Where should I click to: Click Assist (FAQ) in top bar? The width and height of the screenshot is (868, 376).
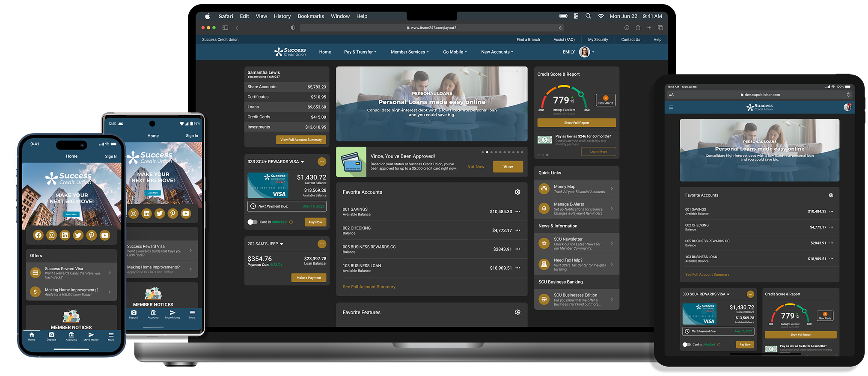point(564,40)
